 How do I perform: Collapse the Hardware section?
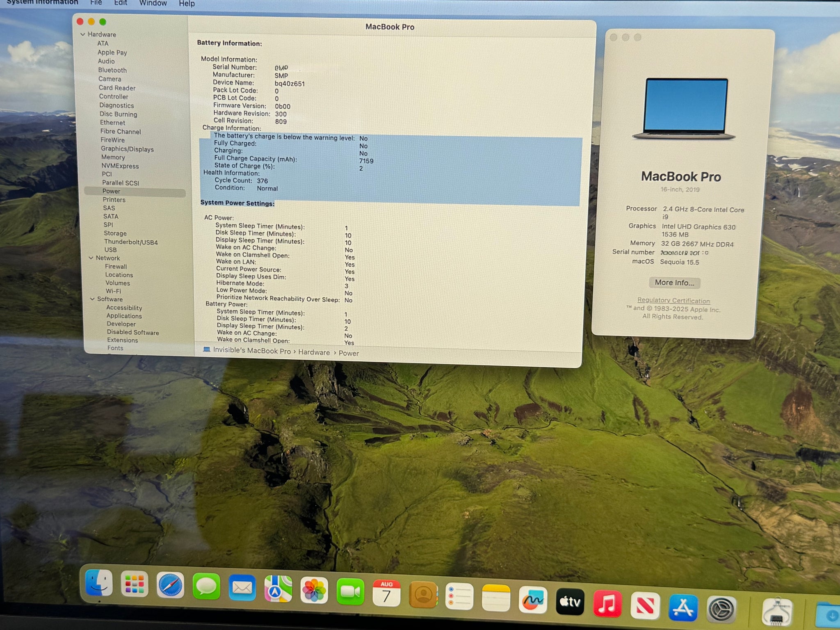coord(83,34)
